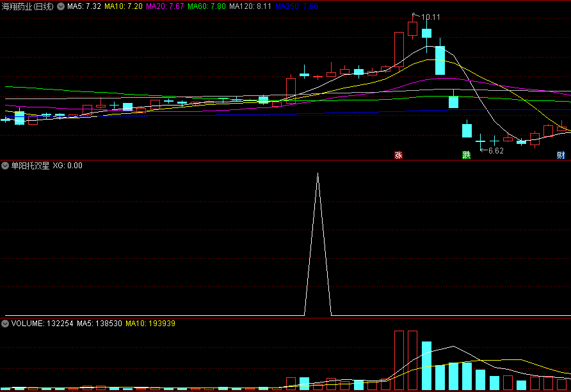Screen dimensions: 571x392
Task: Expand the 单阳托双星 indicator menu arrow
Action: pyautogui.click(x=5, y=166)
